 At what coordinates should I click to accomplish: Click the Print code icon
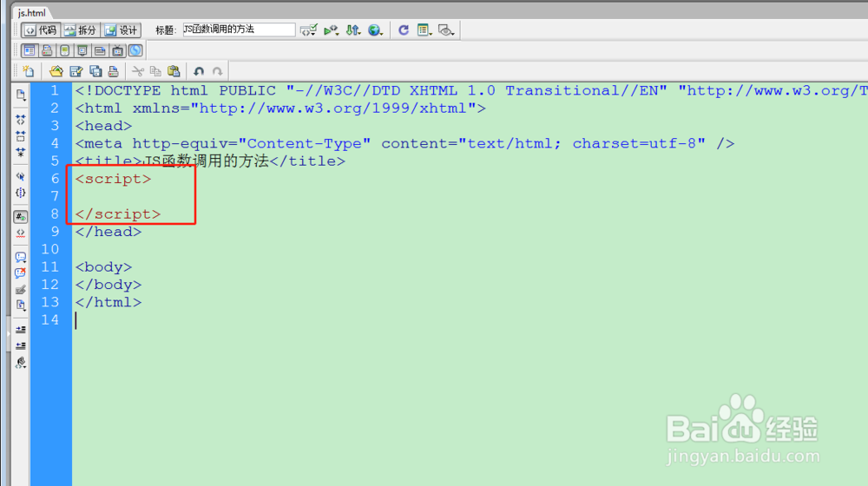point(114,71)
